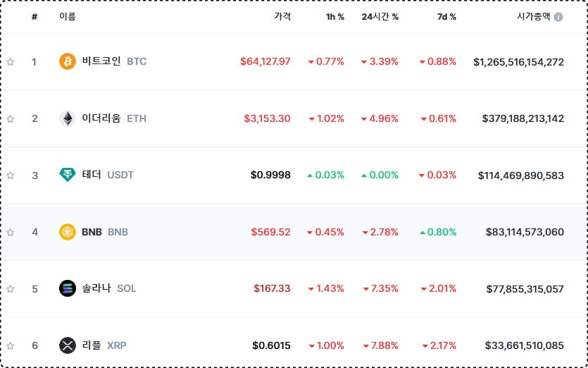Sort by 24시간 % column header
Image resolution: width=588 pixels, height=368 pixels.
coord(380,16)
